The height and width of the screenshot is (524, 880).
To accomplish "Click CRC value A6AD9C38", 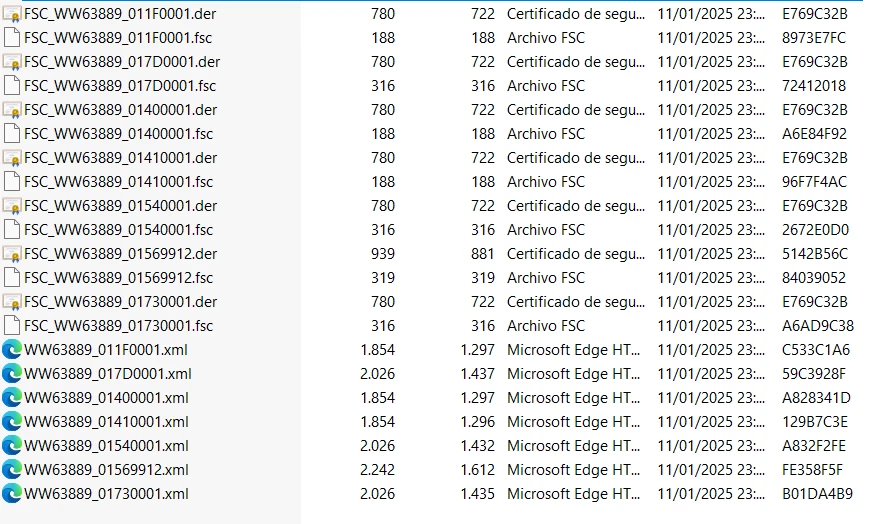I will pyautogui.click(x=818, y=326).
